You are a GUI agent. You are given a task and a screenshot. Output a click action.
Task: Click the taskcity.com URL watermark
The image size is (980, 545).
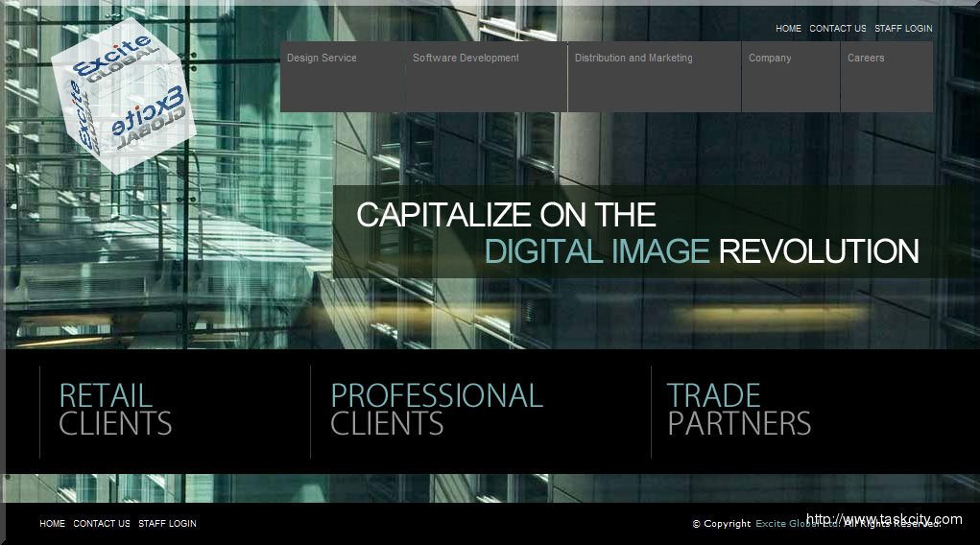point(884,519)
